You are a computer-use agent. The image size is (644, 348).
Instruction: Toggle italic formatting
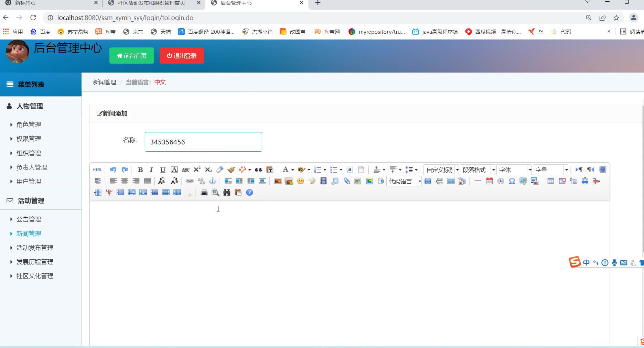(x=151, y=170)
